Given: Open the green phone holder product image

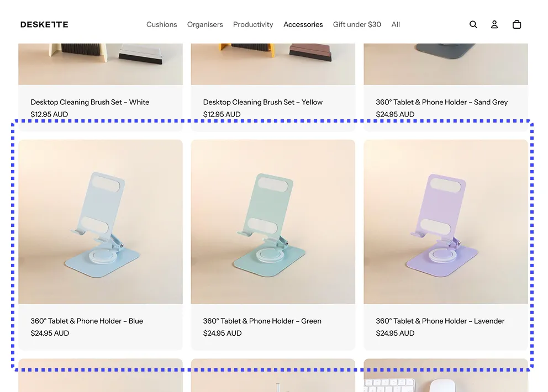Looking at the screenshot, I should [273, 221].
